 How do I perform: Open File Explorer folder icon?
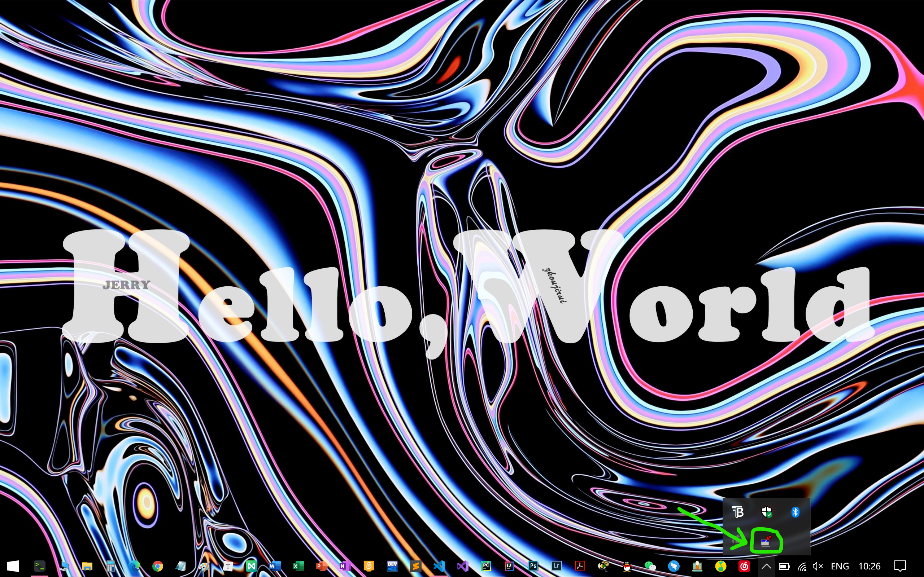click(x=87, y=566)
